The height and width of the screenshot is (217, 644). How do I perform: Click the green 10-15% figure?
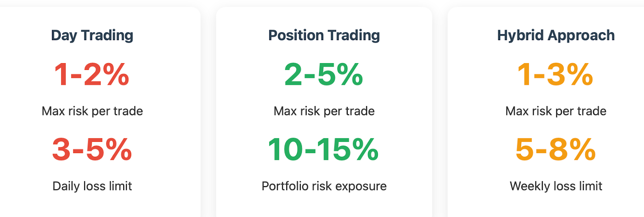[x=324, y=149]
